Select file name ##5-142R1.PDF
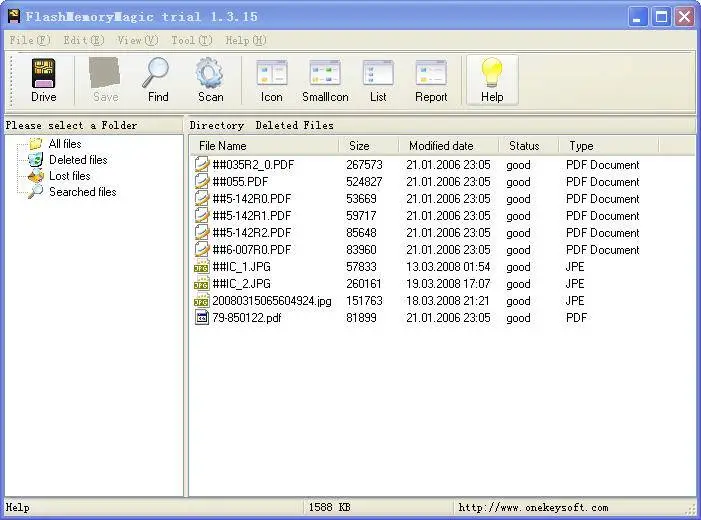This screenshot has width=701, height=520. 252,216
